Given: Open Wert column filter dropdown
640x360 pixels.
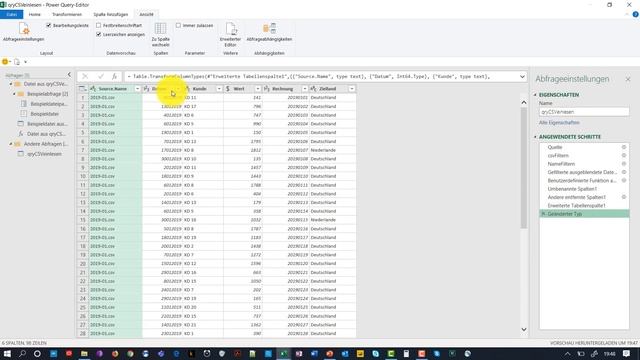Looking at the screenshot, I should [x=258, y=89].
